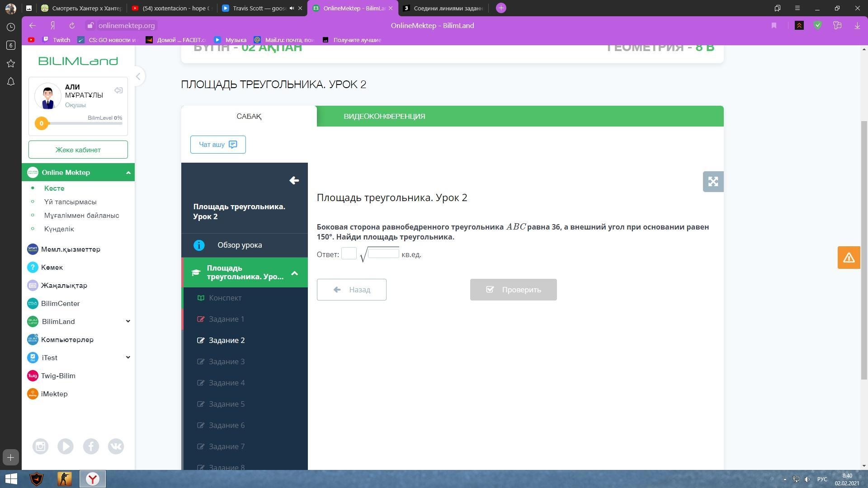Viewport: 868px width, 488px height.
Task: Expand the BilimLand dropdown arrow
Action: [x=128, y=321]
